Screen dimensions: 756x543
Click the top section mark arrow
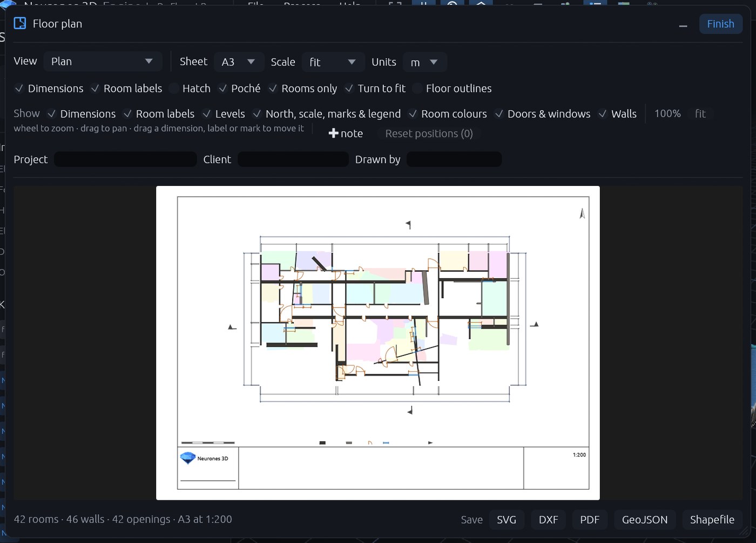pos(409,224)
